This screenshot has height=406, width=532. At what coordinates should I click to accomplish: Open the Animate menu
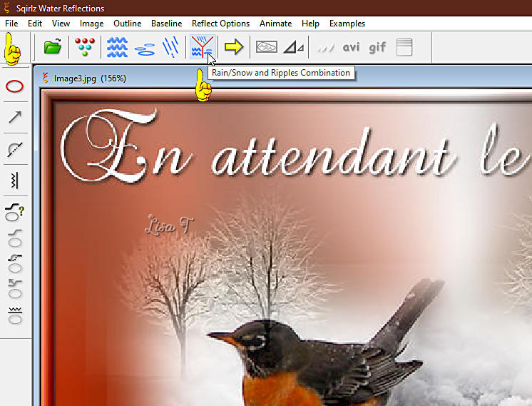(x=275, y=24)
